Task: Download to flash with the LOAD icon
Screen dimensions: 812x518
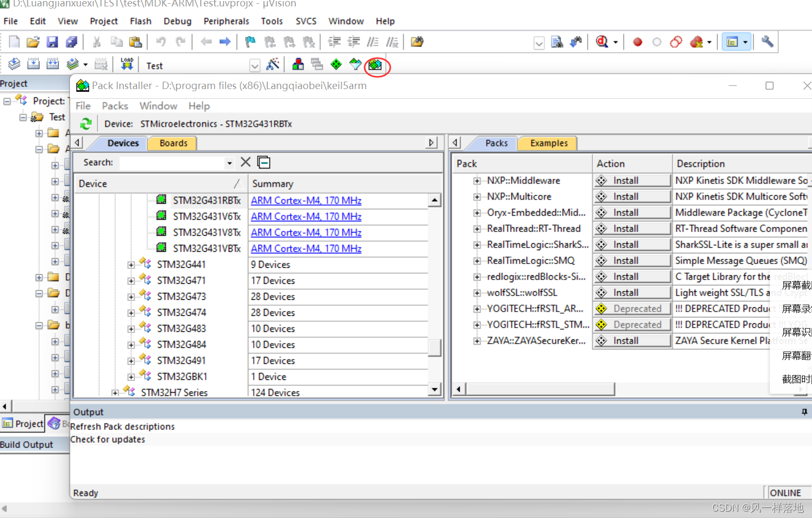Action: pos(127,65)
